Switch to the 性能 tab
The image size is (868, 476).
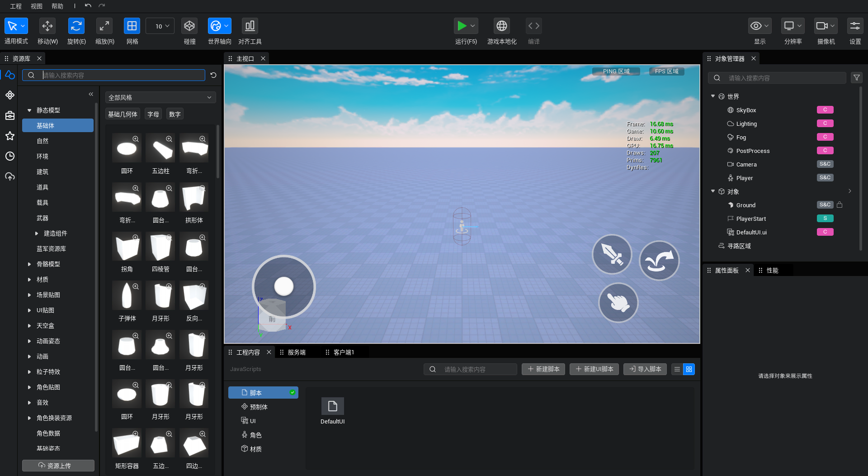coord(772,270)
